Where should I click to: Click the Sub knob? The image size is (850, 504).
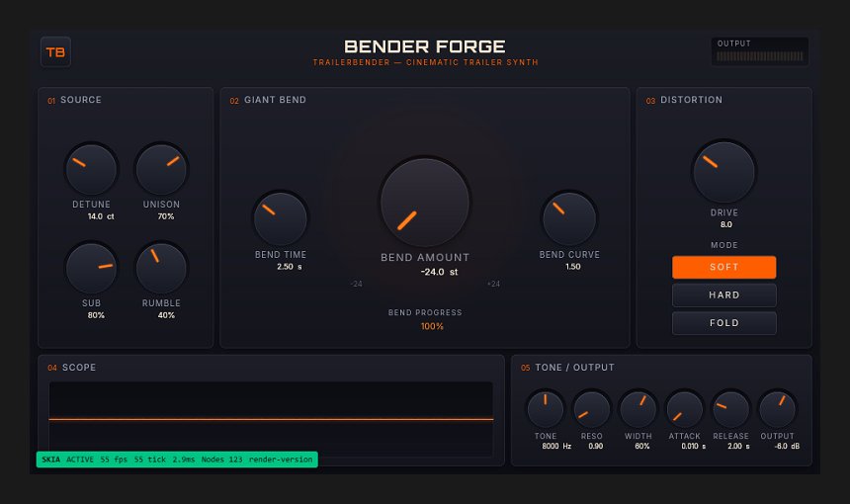point(91,268)
